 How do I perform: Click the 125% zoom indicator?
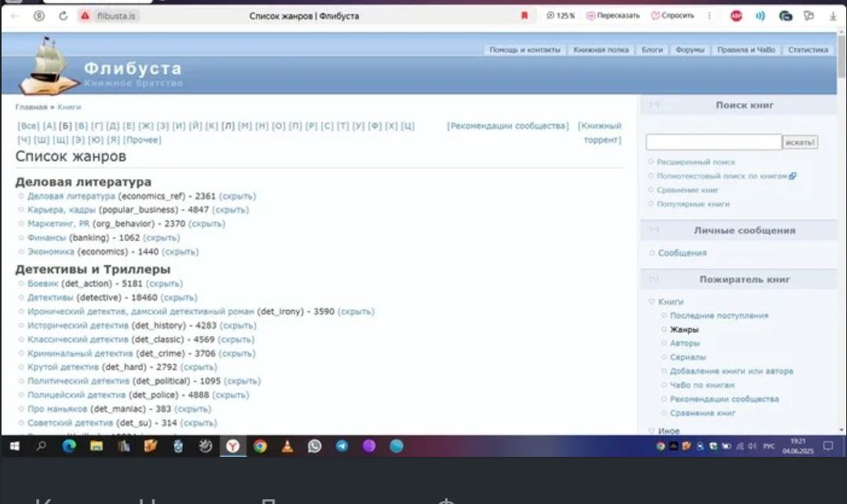coord(560,16)
